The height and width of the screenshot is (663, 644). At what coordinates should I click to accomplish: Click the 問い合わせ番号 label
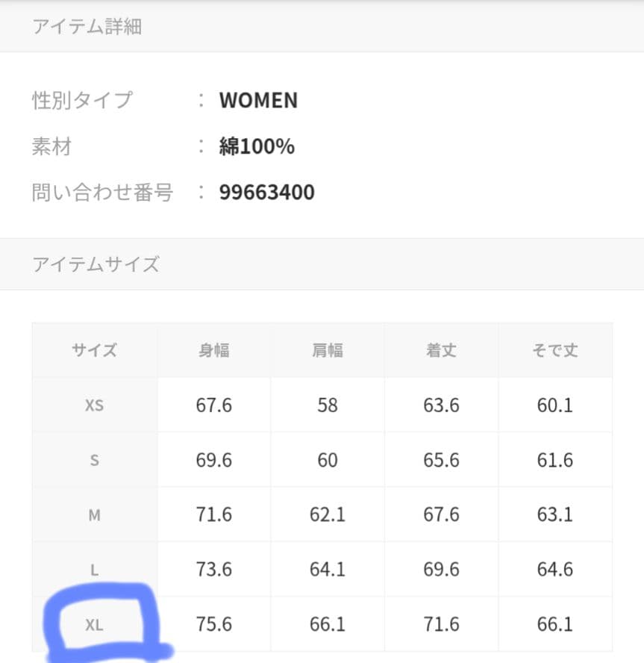click(x=102, y=193)
